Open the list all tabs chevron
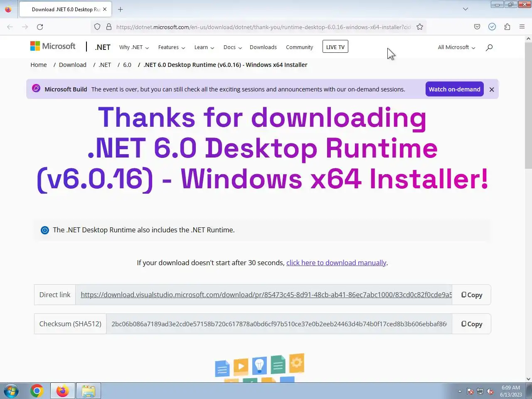The image size is (532, 399). pyautogui.click(x=465, y=9)
